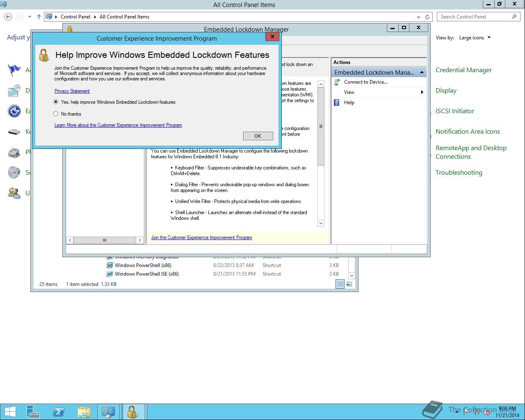
Task: Click the Control Panel breadcrumb segment
Action: [x=75, y=17]
